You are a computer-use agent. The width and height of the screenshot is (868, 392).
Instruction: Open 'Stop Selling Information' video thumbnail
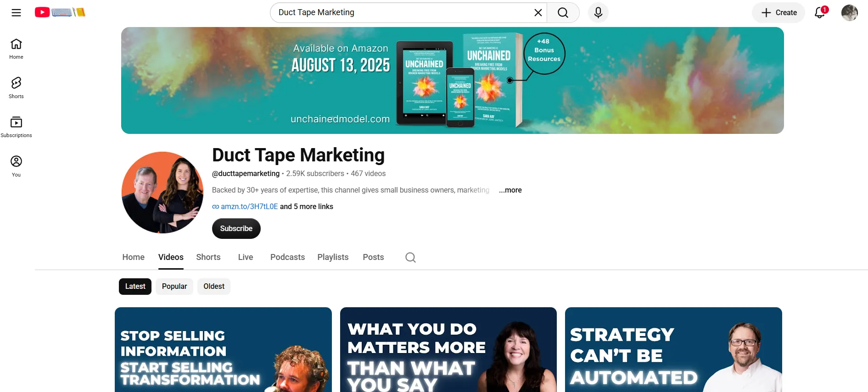tap(223, 350)
